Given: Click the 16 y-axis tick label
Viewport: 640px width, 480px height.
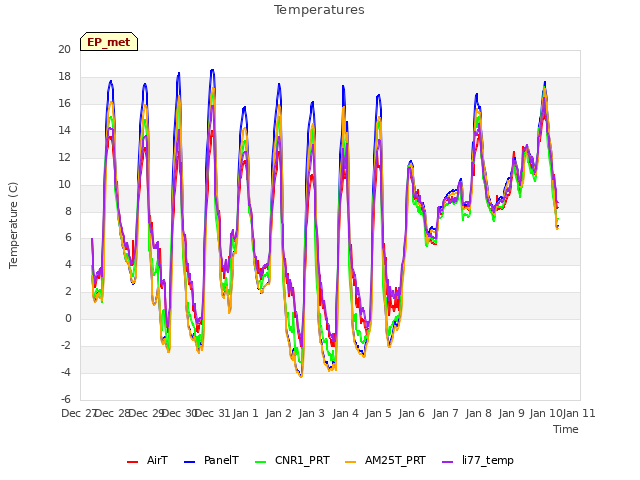Looking at the screenshot, I should coord(64,103).
